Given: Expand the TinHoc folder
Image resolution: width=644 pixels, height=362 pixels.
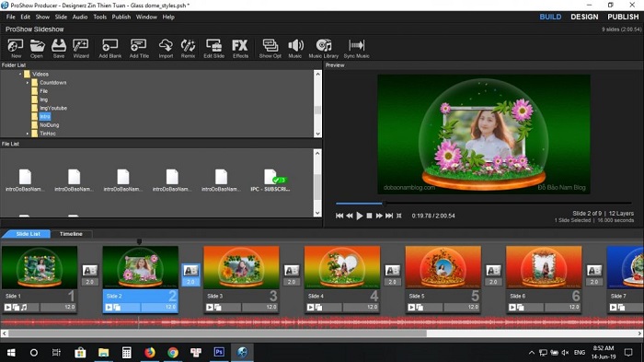Looking at the screenshot, I should pos(28,134).
